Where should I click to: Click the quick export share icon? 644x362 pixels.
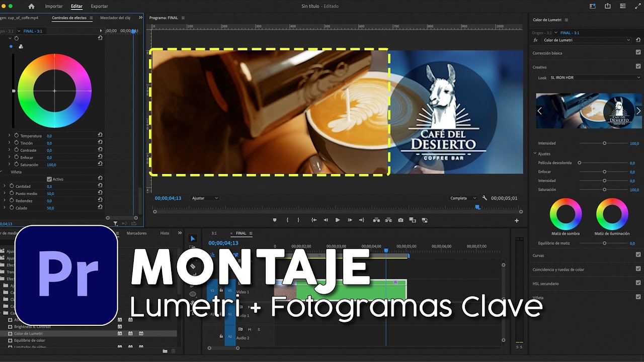tap(608, 6)
